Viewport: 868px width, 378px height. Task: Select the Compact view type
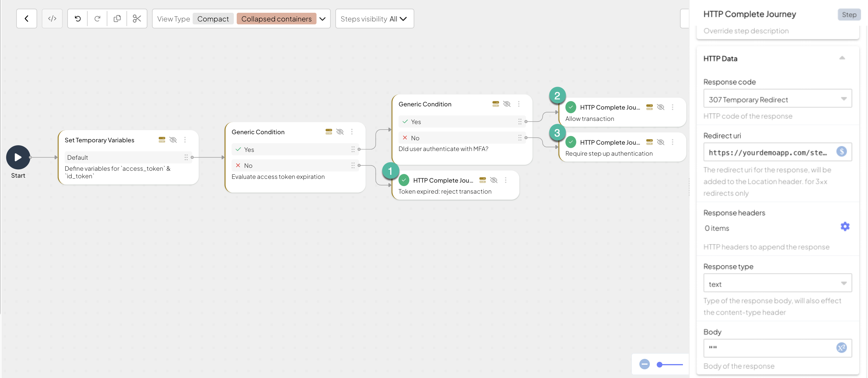(x=213, y=19)
